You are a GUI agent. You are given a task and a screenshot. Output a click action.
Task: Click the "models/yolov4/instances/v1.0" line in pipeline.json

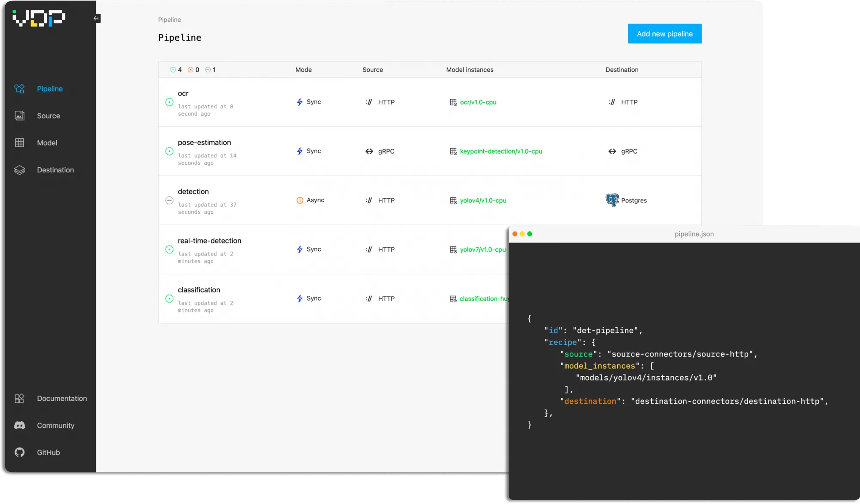646,378
